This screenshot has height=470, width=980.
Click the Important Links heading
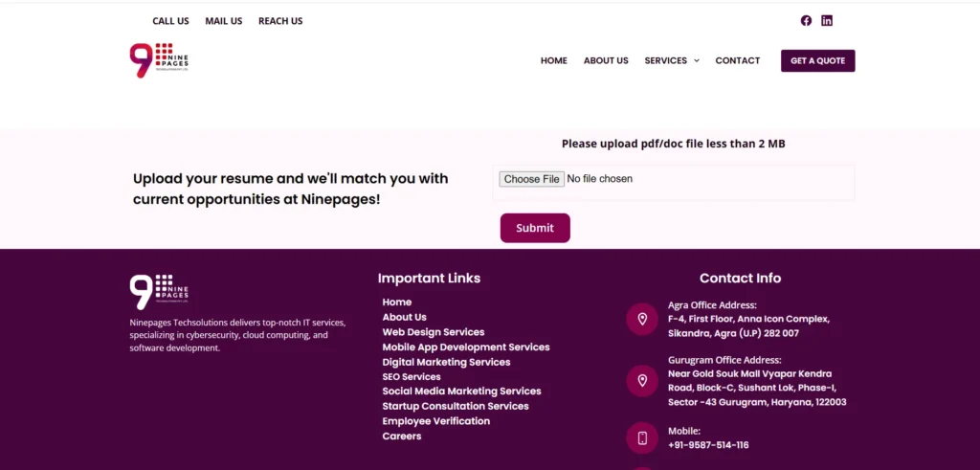(x=429, y=279)
